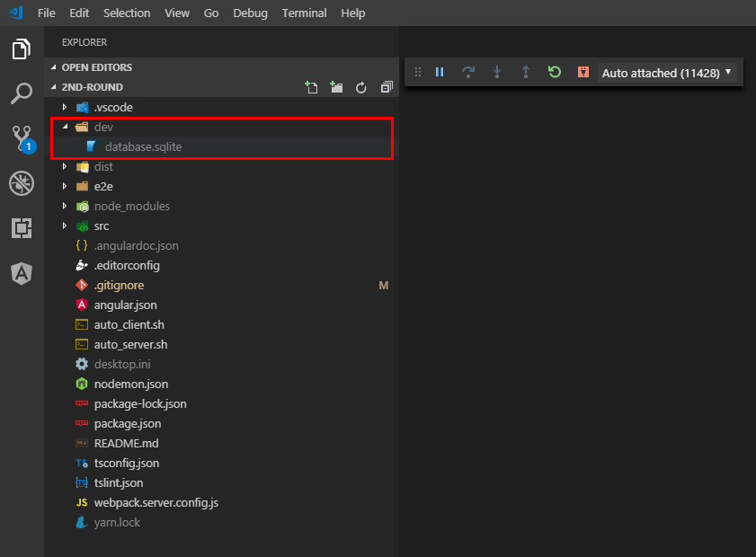Open the Debug view icon
Screen dimensions: 756x557
pos(22,183)
